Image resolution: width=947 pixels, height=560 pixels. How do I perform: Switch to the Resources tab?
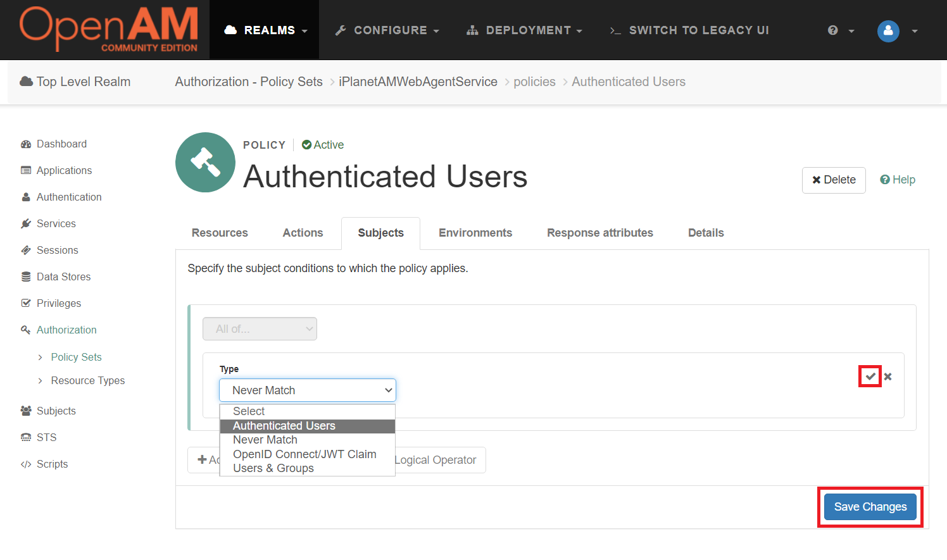[x=220, y=233]
